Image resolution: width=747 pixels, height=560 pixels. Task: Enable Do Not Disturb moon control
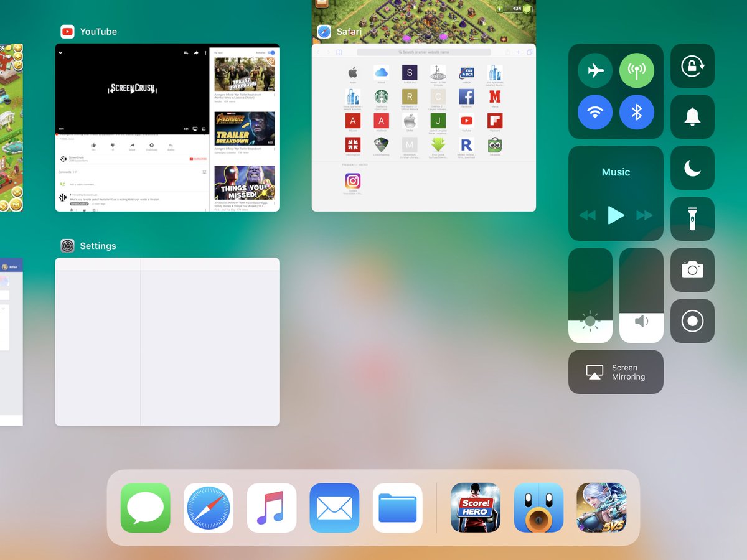692,167
